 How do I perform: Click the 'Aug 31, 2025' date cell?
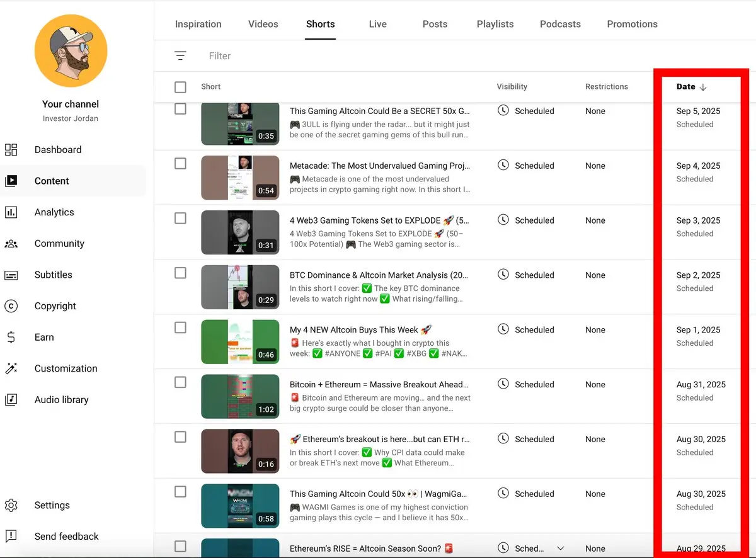pos(701,385)
